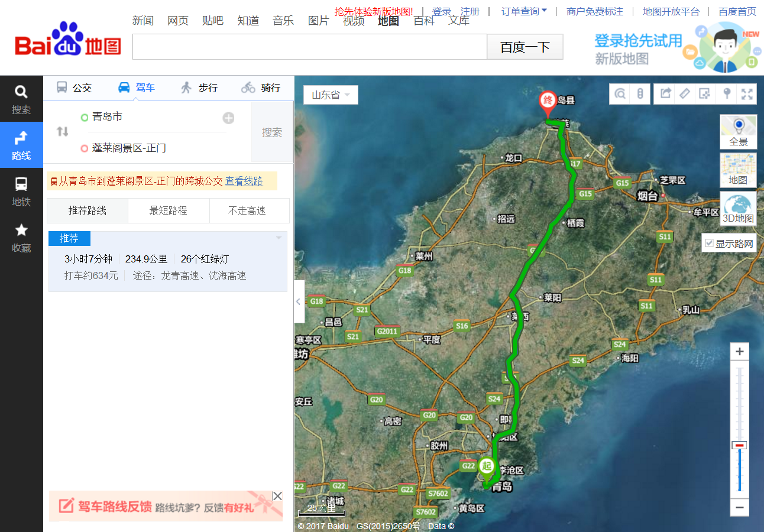Screen dimensions: 764x532
Task: Open the 查看线路 link
Action: tap(244, 181)
